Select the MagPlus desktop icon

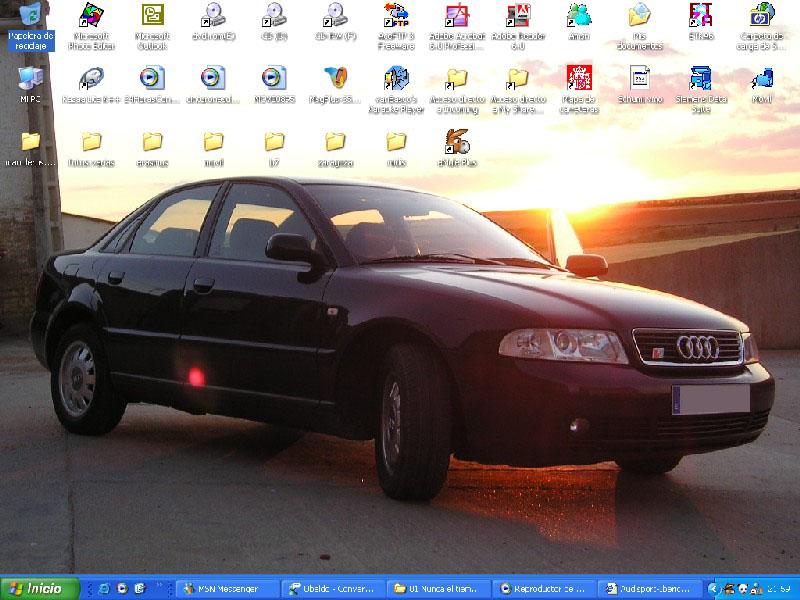pos(335,84)
